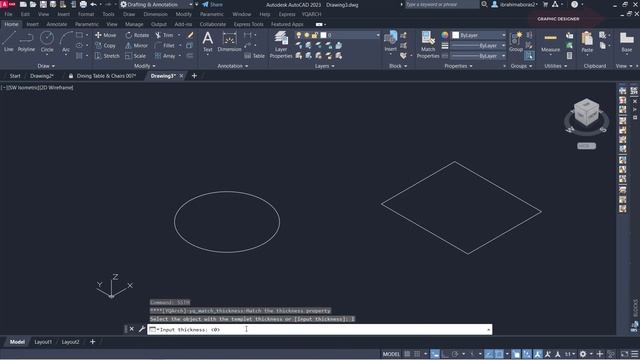
Task: Click the Plot printer icon
Action: click(83, 4)
